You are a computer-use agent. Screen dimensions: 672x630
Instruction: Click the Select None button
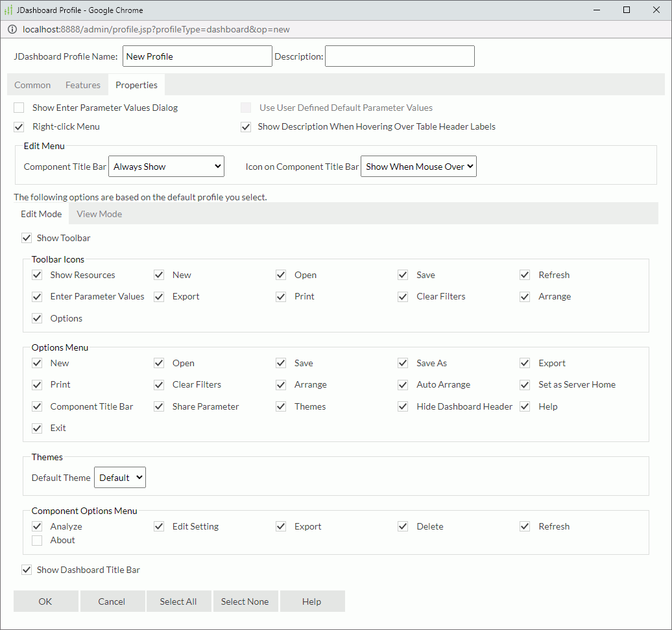[x=245, y=601]
